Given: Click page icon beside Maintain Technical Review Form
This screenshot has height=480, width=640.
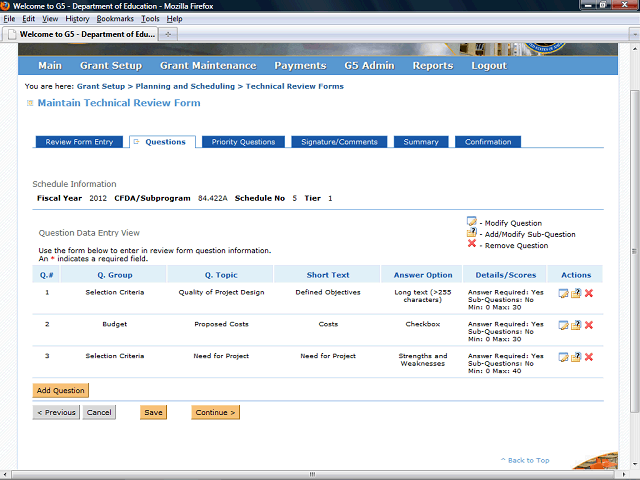Looking at the screenshot, I should pyautogui.click(x=30, y=103).
